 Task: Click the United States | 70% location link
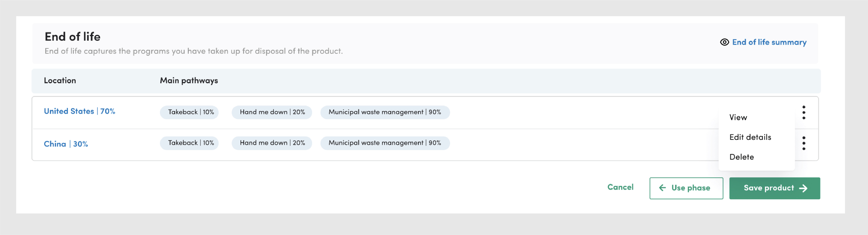point(79,111)
